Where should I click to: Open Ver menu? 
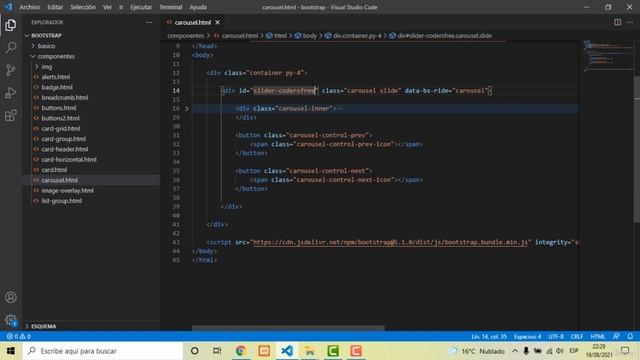(107, 7)
